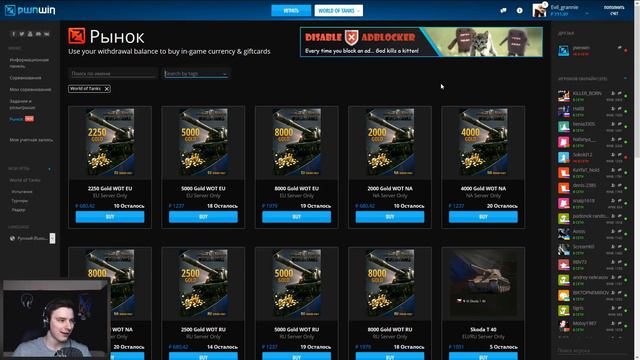Buy the 2000 Gold WOT NA card
This screenshot has width=640, height=360.
390,217
